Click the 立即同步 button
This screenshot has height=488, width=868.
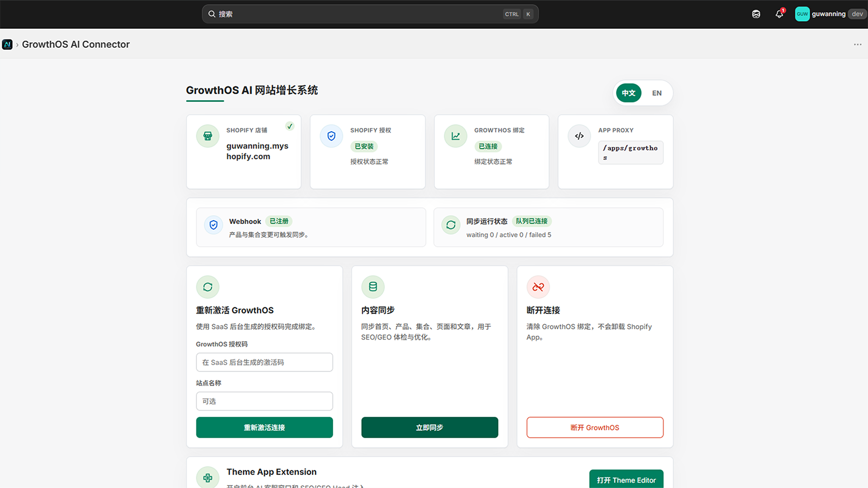[x=430, y=427]
